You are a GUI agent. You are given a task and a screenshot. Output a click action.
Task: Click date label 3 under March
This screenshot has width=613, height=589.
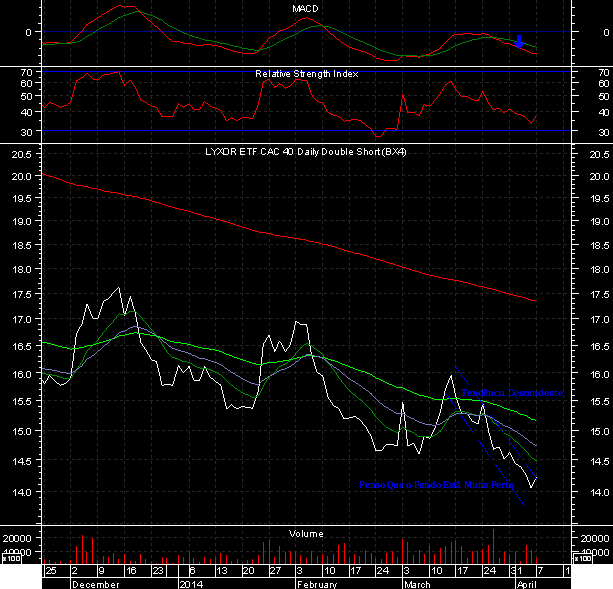407,571
